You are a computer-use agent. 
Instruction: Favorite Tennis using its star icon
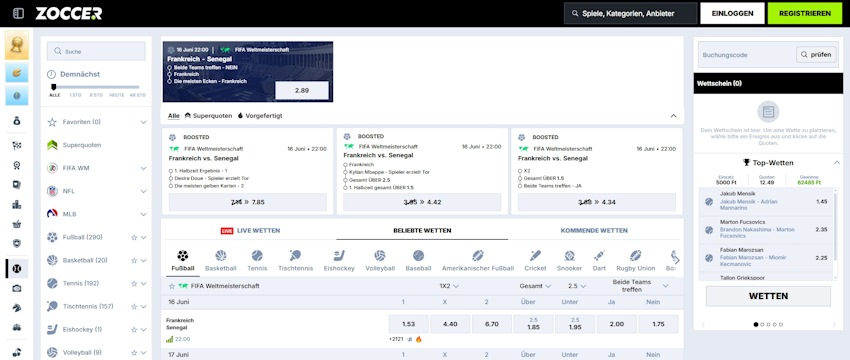coord(134,284)
